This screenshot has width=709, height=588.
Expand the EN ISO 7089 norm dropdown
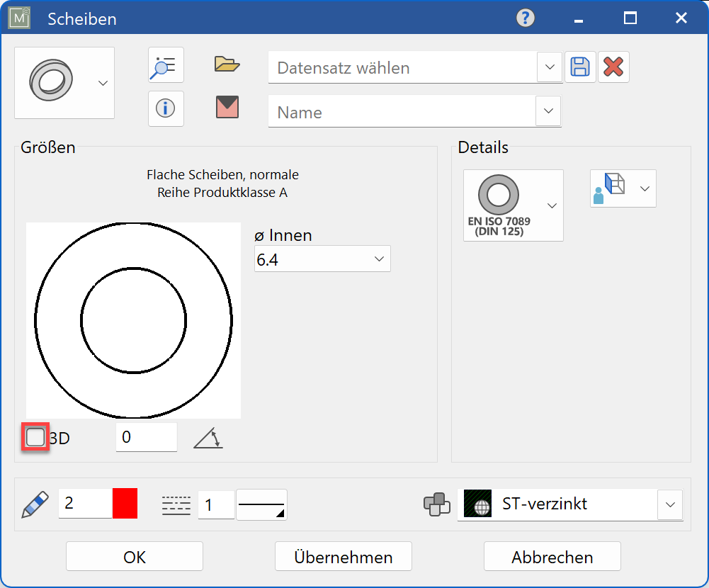click(551, 205)
